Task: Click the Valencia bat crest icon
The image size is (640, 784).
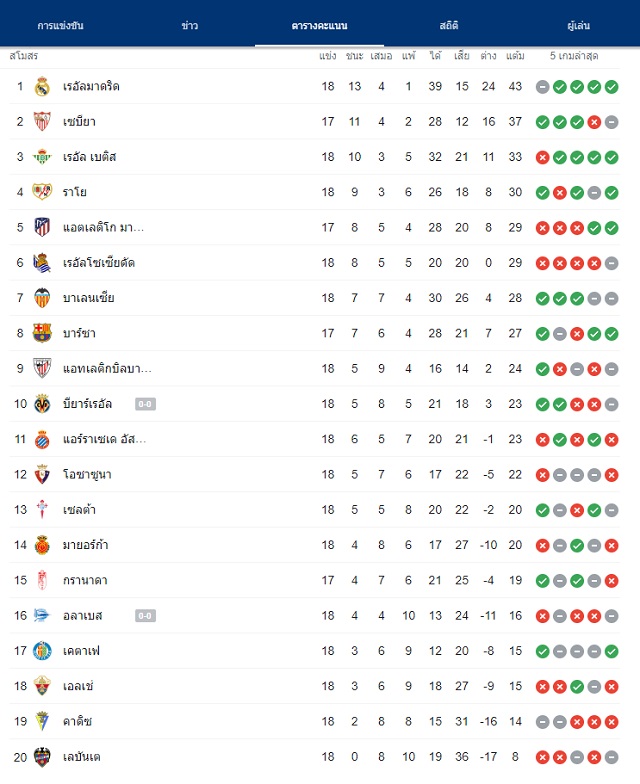Action: (42, 298)
